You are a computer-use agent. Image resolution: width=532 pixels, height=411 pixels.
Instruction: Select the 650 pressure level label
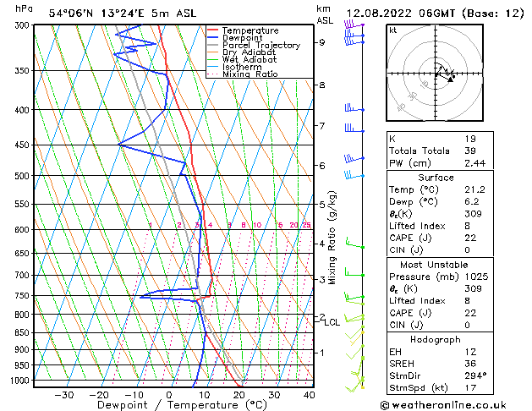[24, 254]
